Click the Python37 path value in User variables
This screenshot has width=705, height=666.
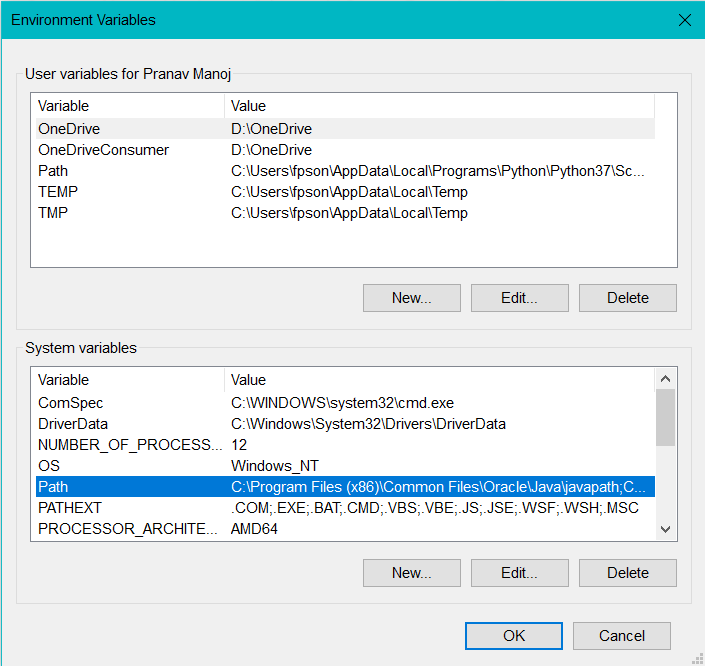click(x=437, y=171)
